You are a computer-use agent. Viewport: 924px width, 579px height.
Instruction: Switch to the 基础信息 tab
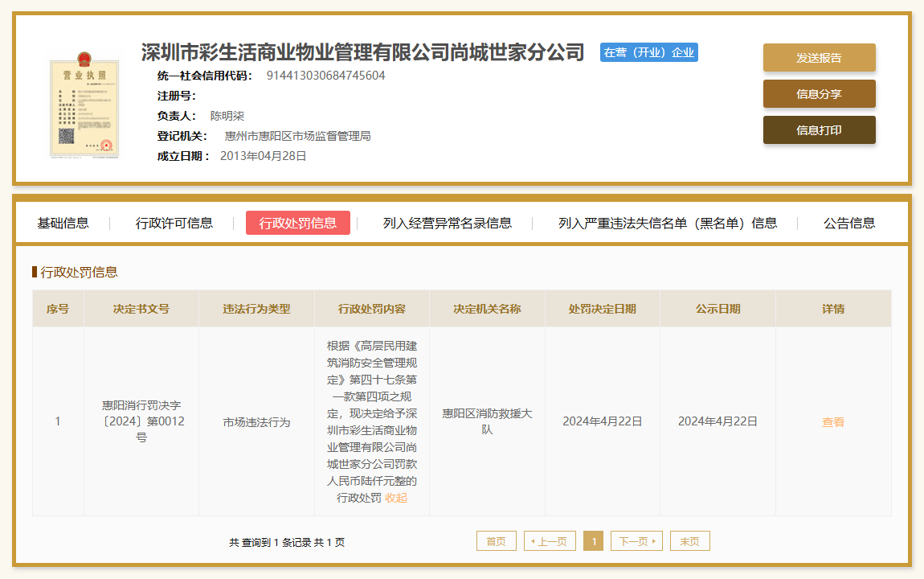click(63, 223)
